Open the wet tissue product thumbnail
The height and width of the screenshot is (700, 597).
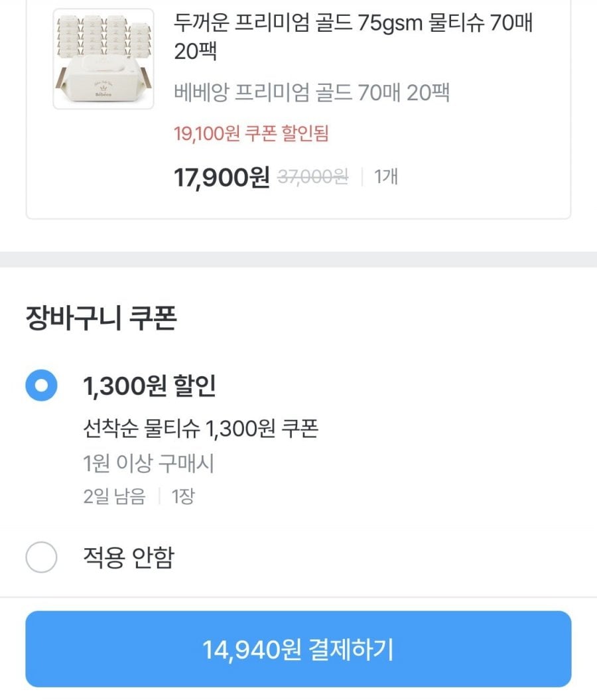(x=103, y=58)
